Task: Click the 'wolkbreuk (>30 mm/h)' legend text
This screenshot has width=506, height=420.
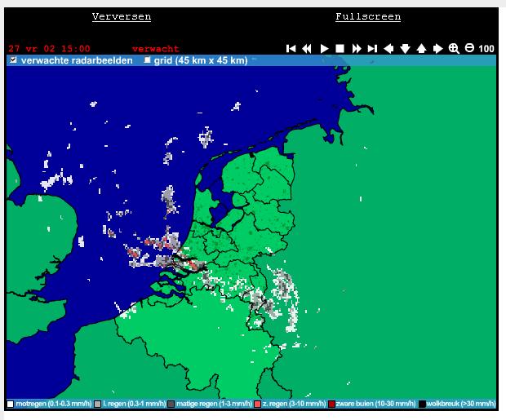Action: tap(461, 404)
